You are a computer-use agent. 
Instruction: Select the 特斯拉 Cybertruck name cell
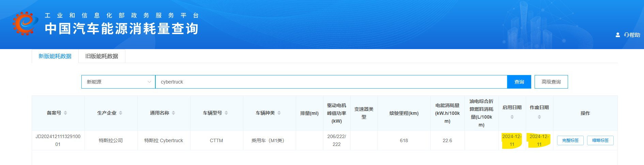pyautogui.click(x=164, y=140)
